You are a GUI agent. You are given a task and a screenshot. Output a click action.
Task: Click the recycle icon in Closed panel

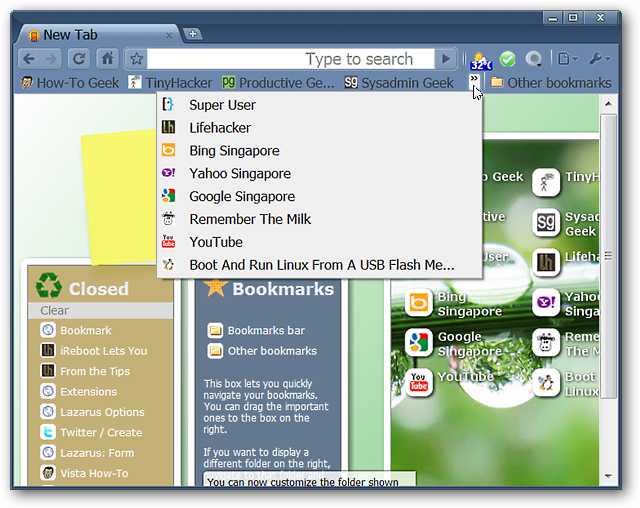click(49, 285)
